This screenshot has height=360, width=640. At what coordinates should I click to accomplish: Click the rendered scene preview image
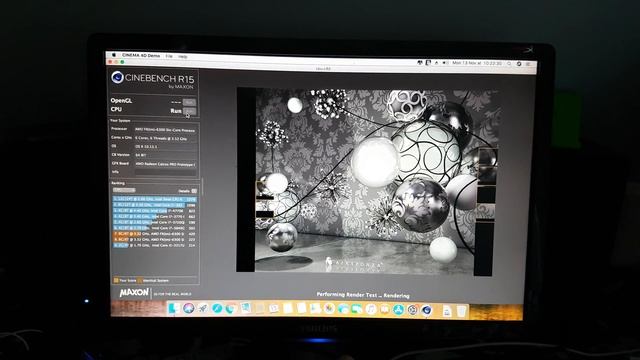367,182
